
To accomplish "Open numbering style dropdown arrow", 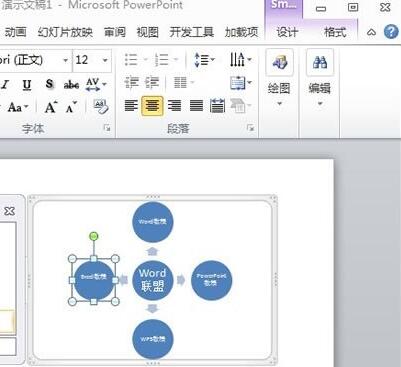I will pyautogui.click(x=176, y=60).
